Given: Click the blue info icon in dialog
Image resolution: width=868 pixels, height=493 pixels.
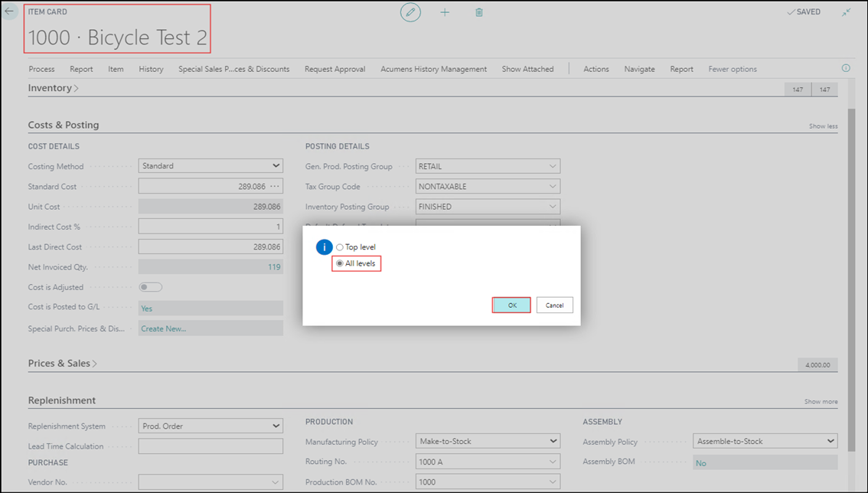Looking at the screenshot, I should tap(324, 247).
